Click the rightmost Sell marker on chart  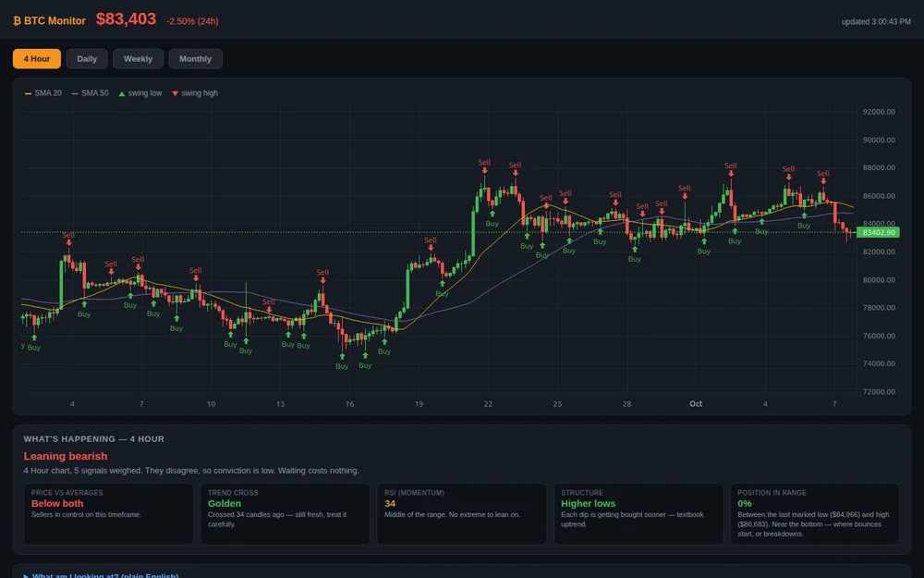click(x=823, y=177)
